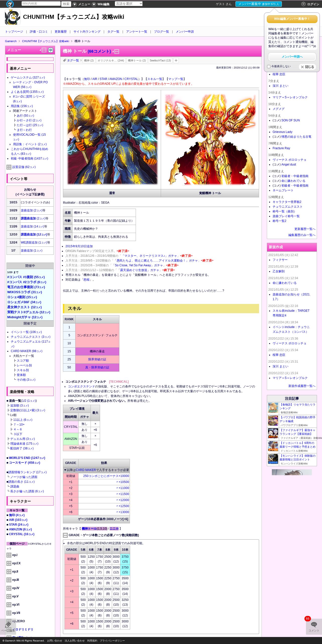The width and height of the screenshot is (322, 644).
Task: Open the login gear icon
Action: coord(303,4)
